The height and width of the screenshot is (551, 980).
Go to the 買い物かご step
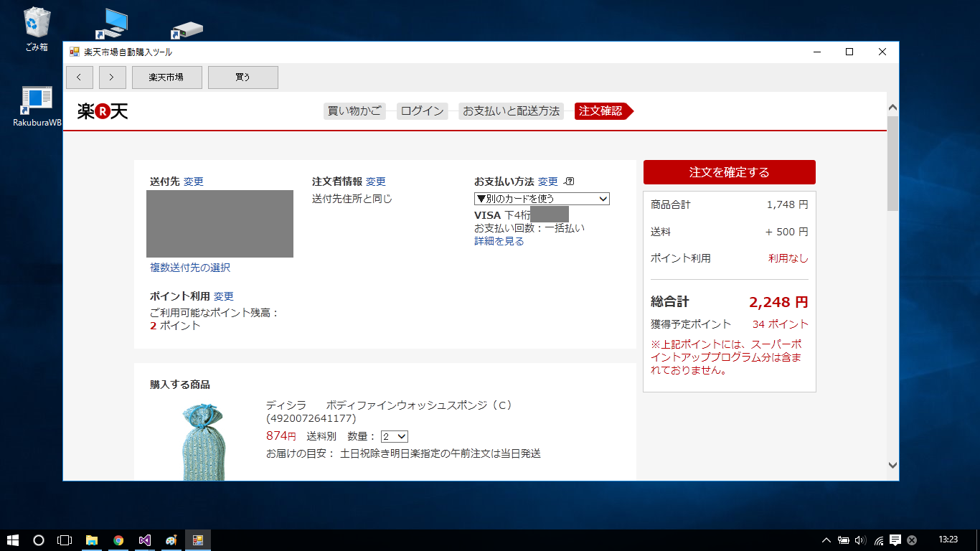coord(354,111)
